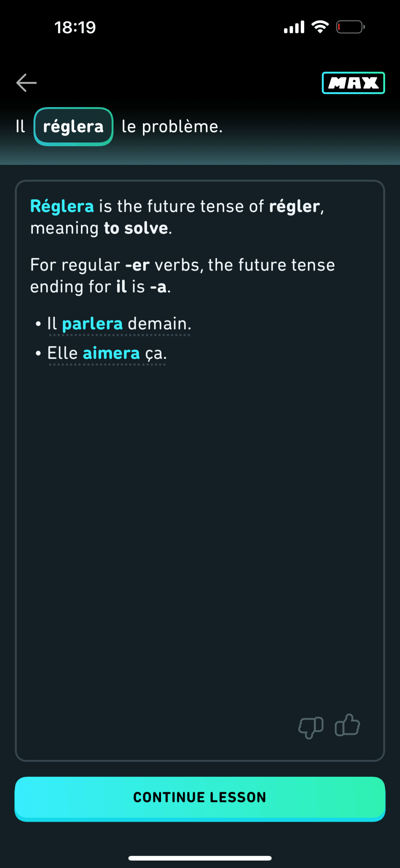The image size is (400, 868).
Task: Tap the blue Réglera heading word
Action: pos(62,206)
